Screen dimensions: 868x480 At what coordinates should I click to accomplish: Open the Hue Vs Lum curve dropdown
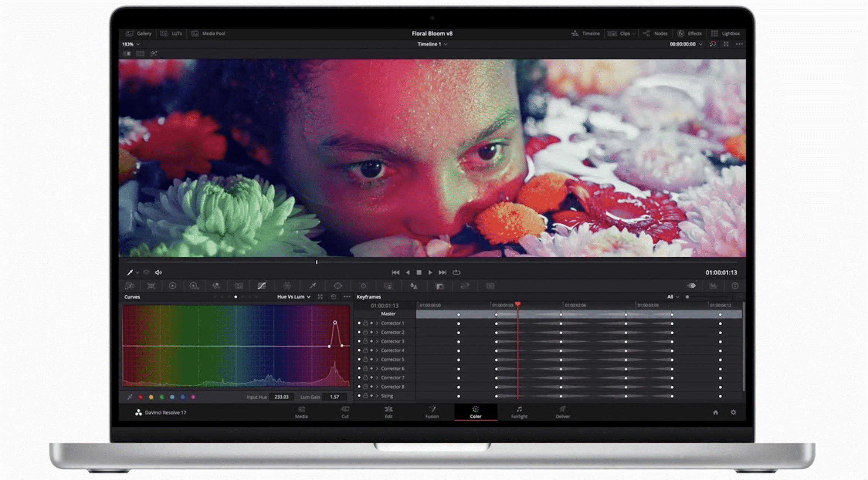coord(294,297)
